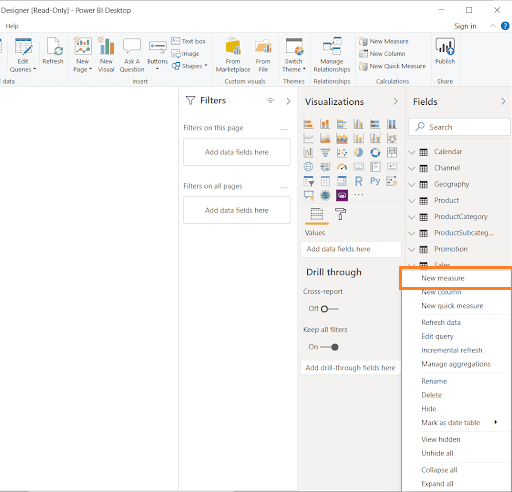Screen dimensions: 512x492
Task: Select the Q&A visual icon
Action: (308, 195)
